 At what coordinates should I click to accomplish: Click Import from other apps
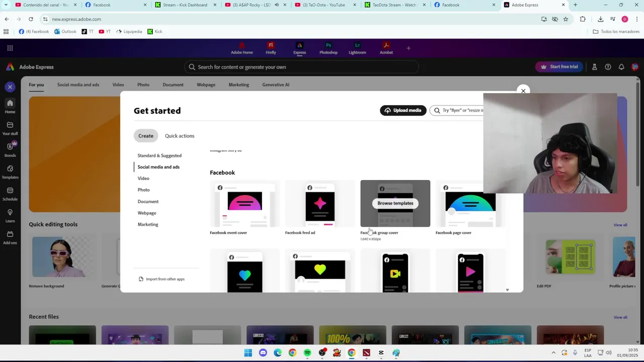pos(162,279)
